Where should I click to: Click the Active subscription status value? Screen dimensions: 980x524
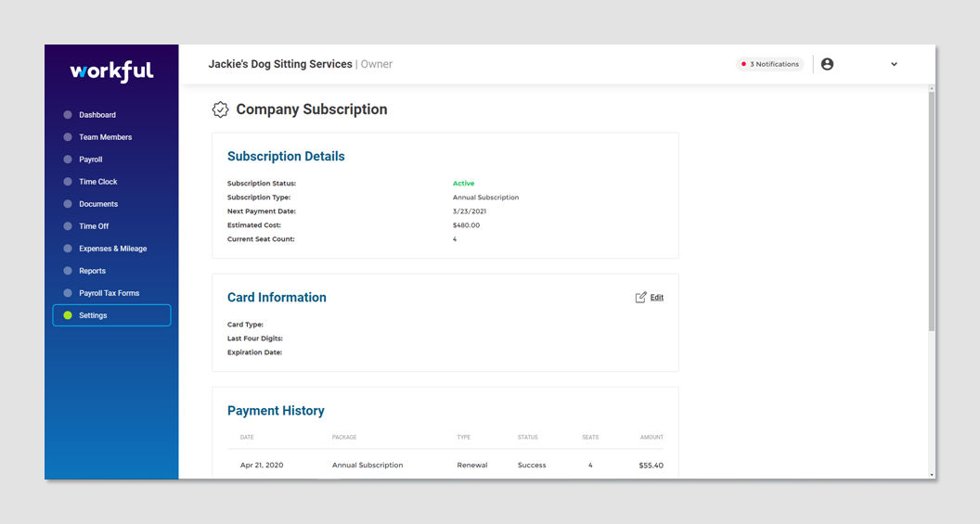[463, 183]
